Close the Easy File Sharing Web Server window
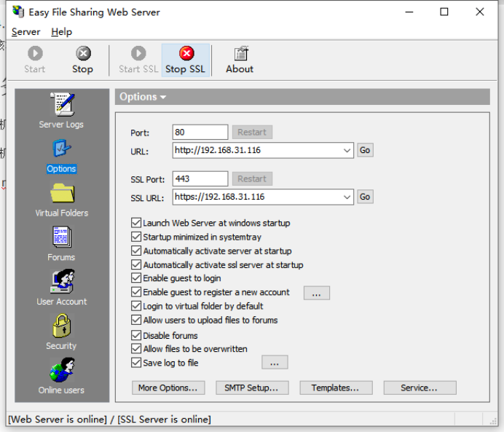 pos(479,12)
